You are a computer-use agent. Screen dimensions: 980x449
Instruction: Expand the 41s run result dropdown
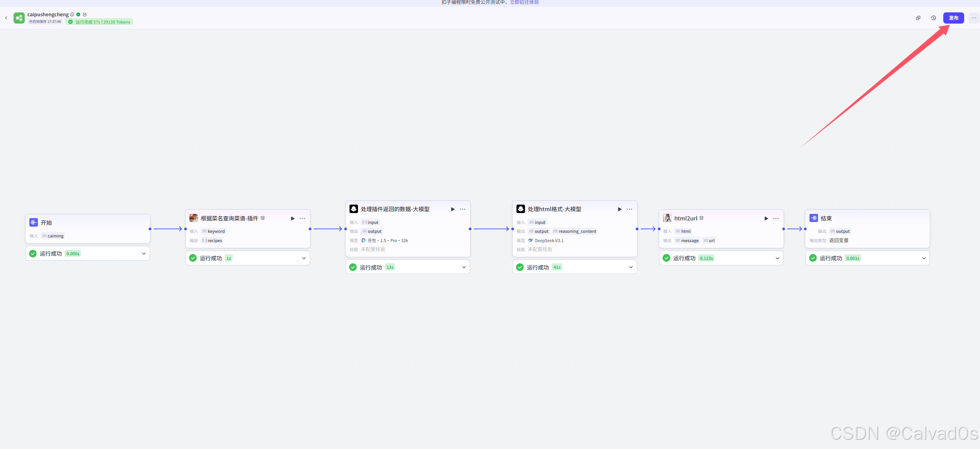pyautogui.click(x=631, y=267)
